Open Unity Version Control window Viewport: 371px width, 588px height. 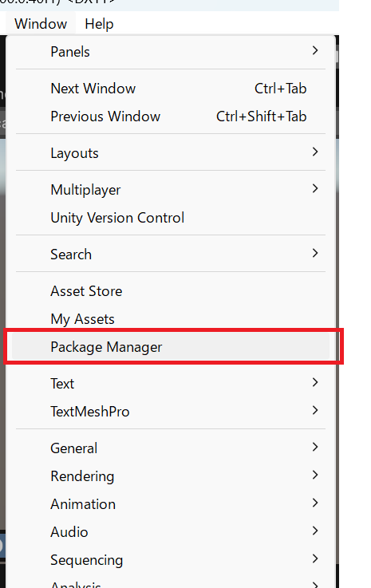click(x=171, y=218)
